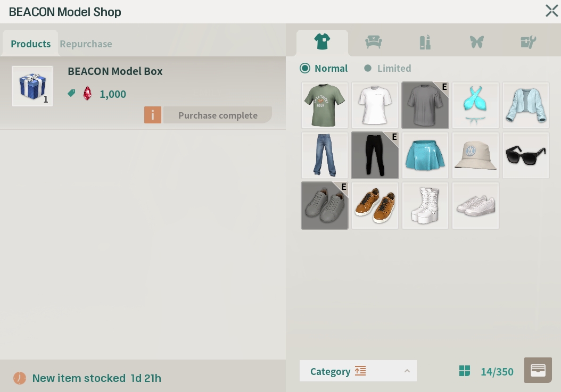This screenshot has height=392, width=561.
Task: Click the orange info icon
Action: click(x=152, y=115)
